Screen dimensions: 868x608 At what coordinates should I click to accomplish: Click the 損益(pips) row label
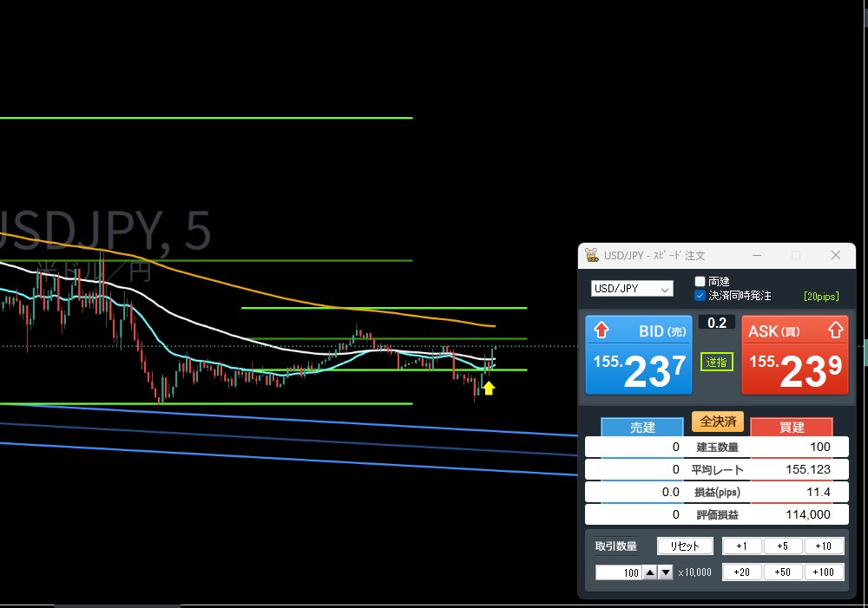[717, 493]
